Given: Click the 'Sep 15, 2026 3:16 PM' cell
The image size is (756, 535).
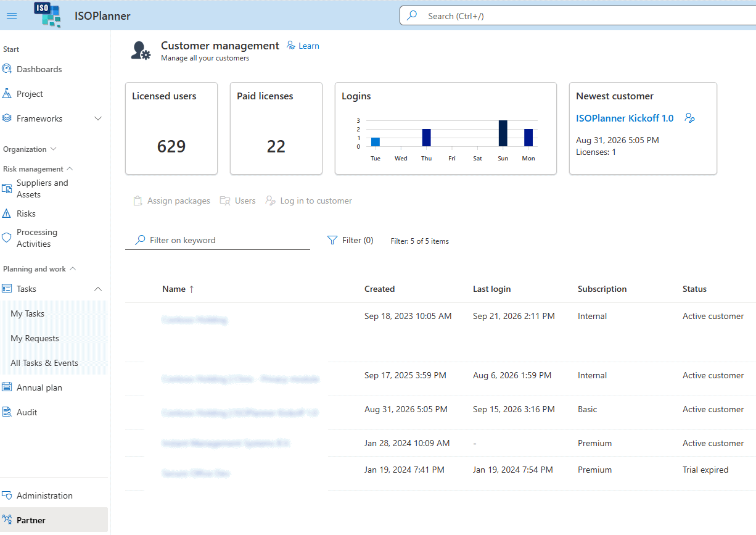Looking at the screenshot, I should click(514, 409).
